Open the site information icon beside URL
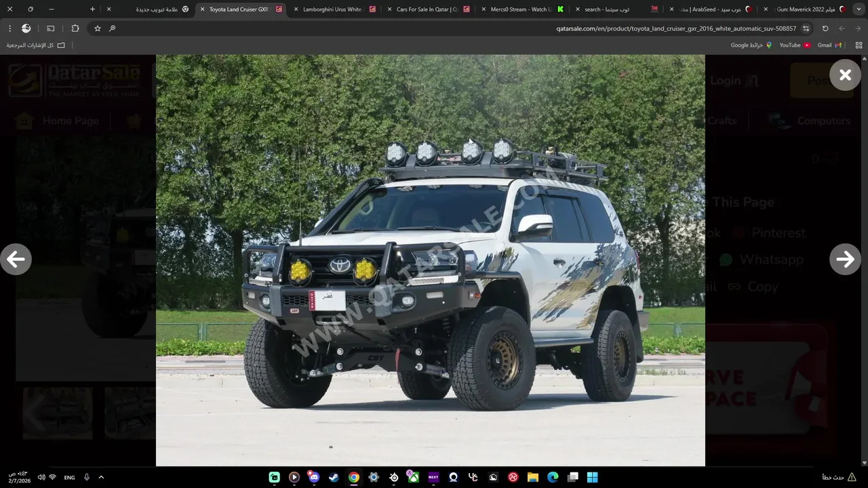Image resolution: width=868 pixels, height=488 pixels. coord(806,28)
